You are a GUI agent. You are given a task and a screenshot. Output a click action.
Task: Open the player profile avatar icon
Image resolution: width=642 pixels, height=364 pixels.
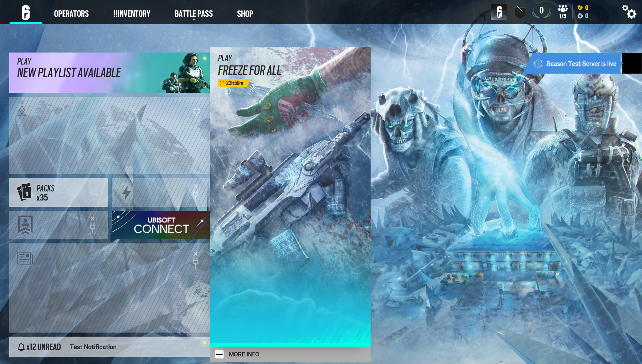pos(499,12)
